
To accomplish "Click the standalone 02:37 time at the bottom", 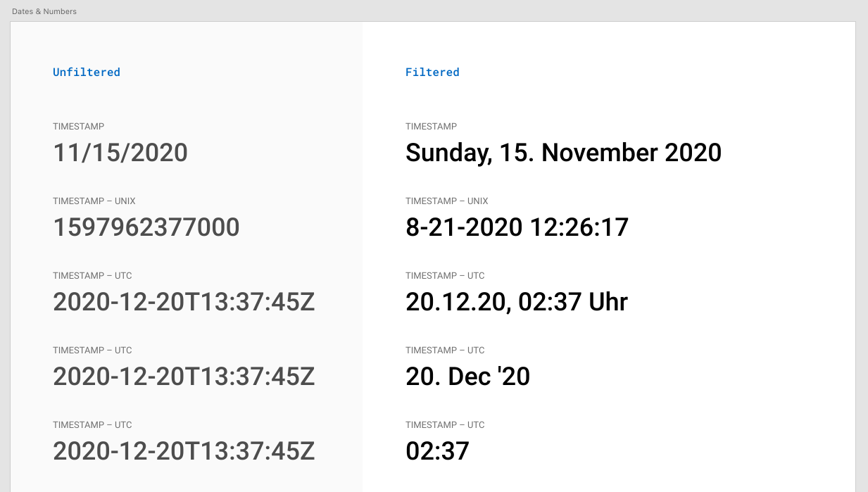I will coord(437,451).
